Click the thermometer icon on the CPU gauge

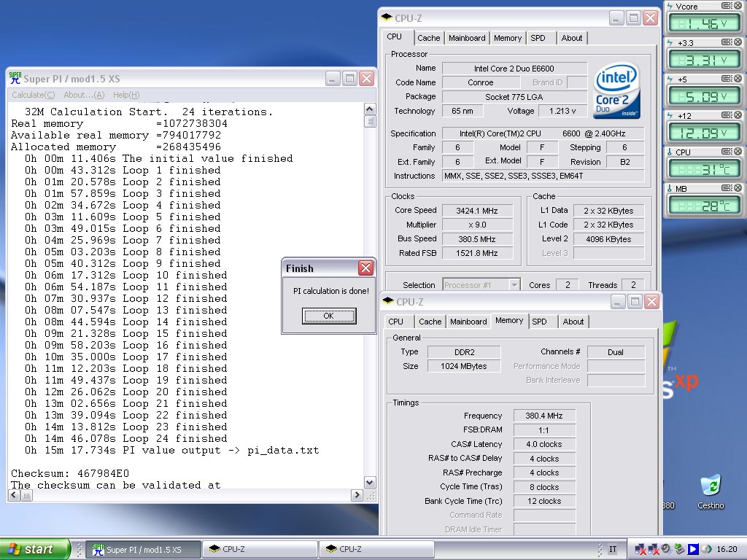point(670,152)
